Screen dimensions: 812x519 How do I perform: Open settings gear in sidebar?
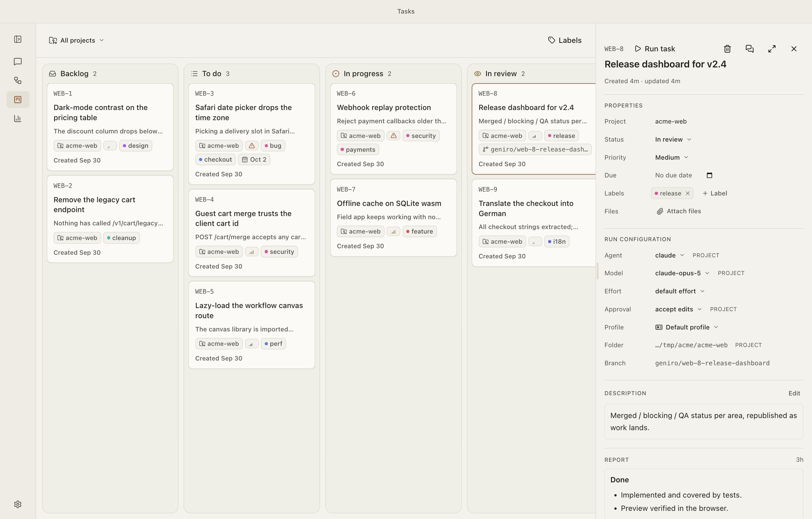18,504
